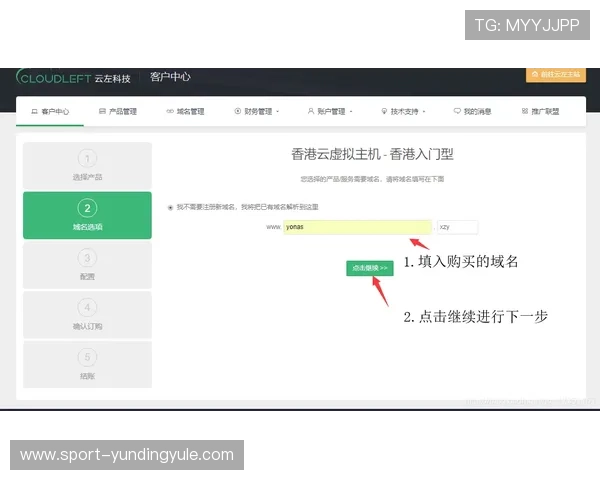Screen dimensions: 600x480
Task: Select step 4 确认订购
Action: point(87,315)
